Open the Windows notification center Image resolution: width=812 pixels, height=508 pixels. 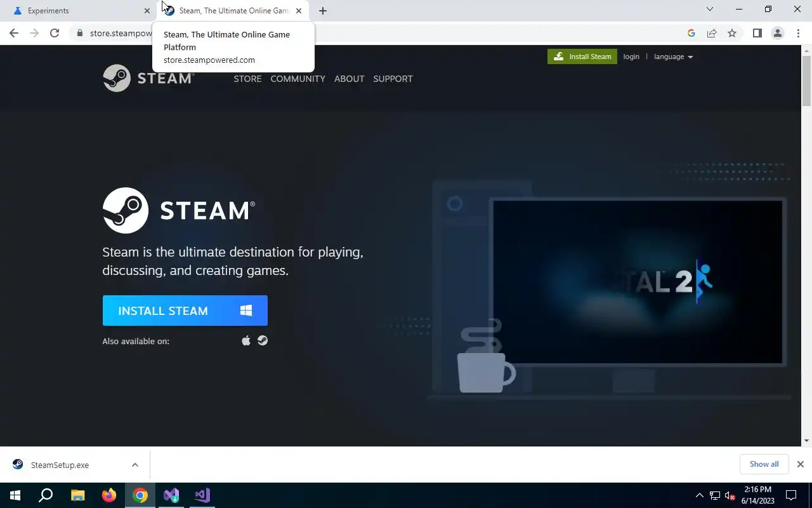point(791,495)
